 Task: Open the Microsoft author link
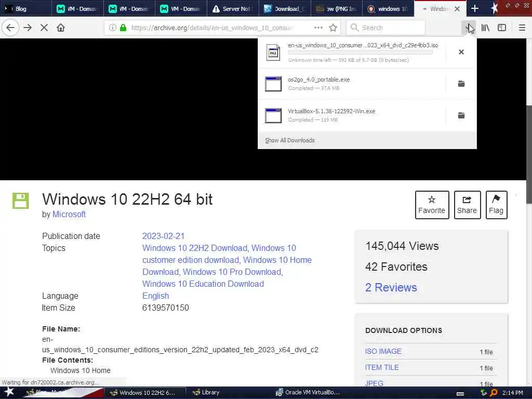coord(69,215)
